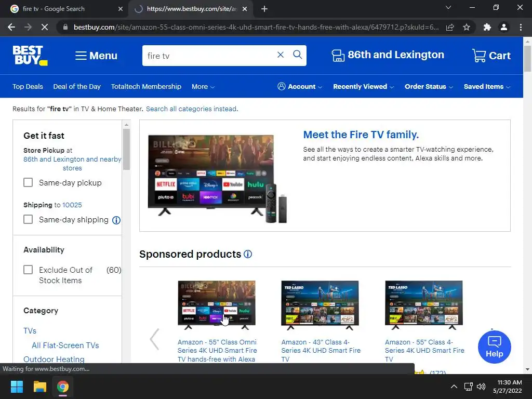Click Amazon 43" Class 4-Series title link
The height and width of the screenshot is (399, 532).
coord(321,351)
